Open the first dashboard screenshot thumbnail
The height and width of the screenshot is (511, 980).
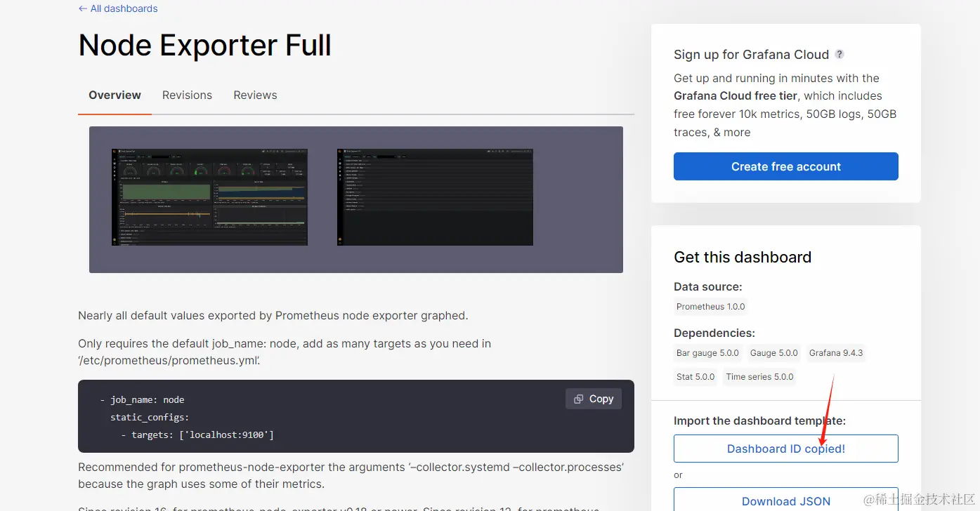(209, 197)
